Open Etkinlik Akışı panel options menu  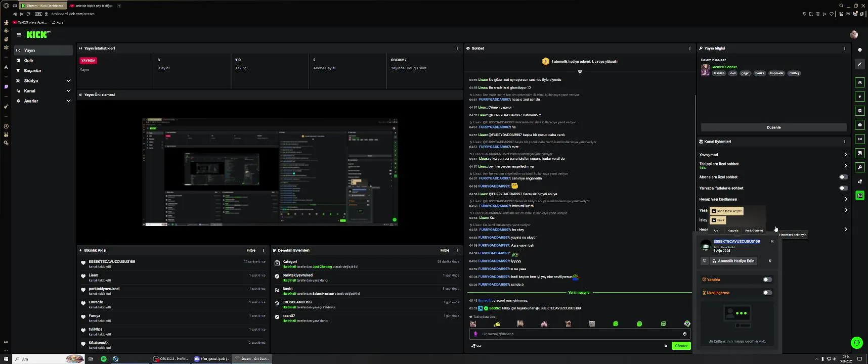coord(263,250)
